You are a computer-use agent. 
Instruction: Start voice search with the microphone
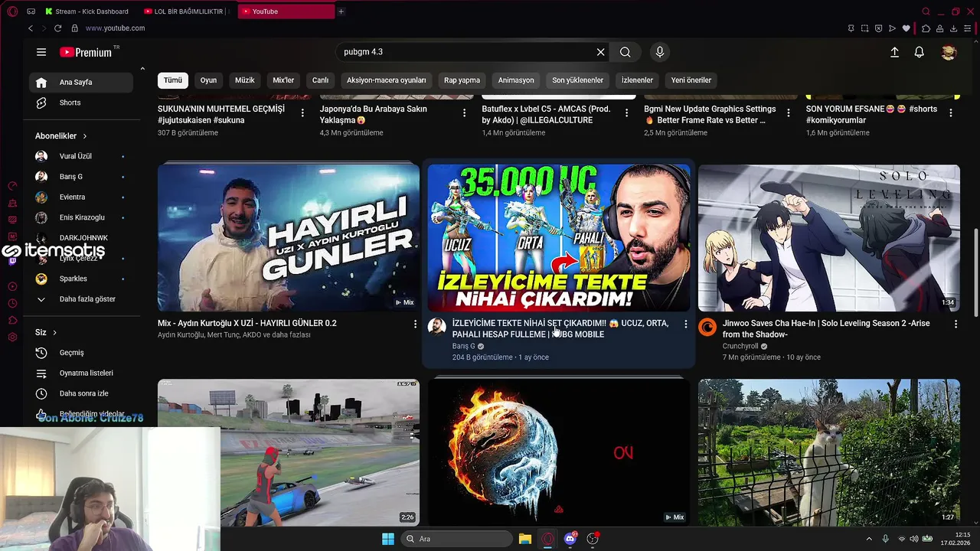tap(660, 52)
